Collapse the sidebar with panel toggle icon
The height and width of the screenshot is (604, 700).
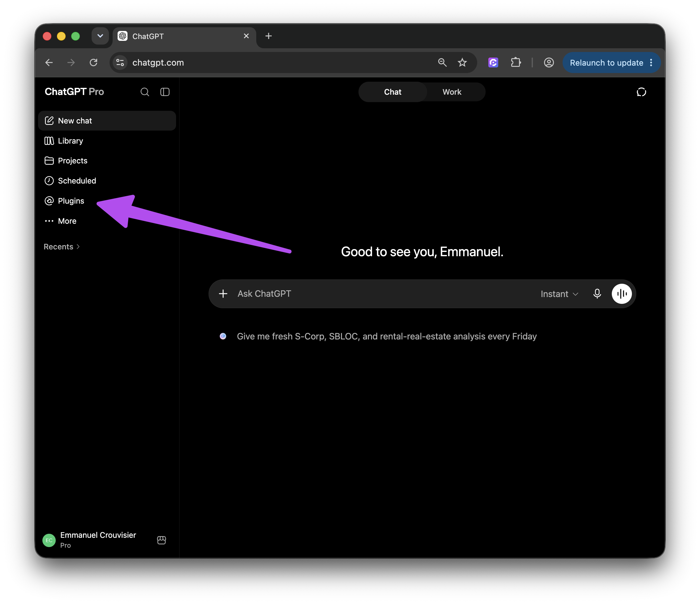(165, 92)
